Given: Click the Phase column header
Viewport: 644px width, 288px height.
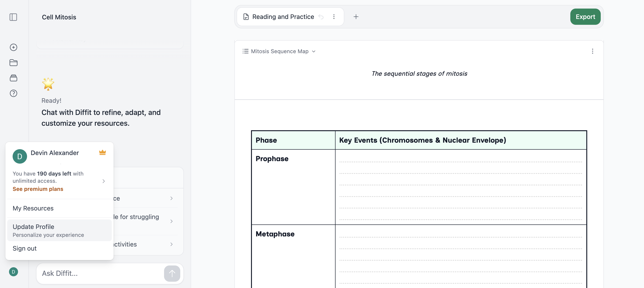Looking at the screenshot, I should coord(293,140).
